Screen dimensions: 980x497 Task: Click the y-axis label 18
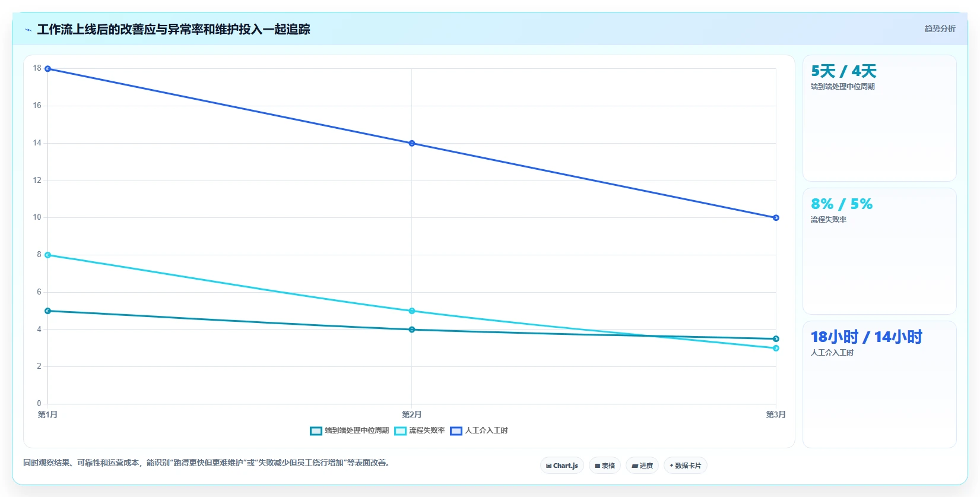37,68
